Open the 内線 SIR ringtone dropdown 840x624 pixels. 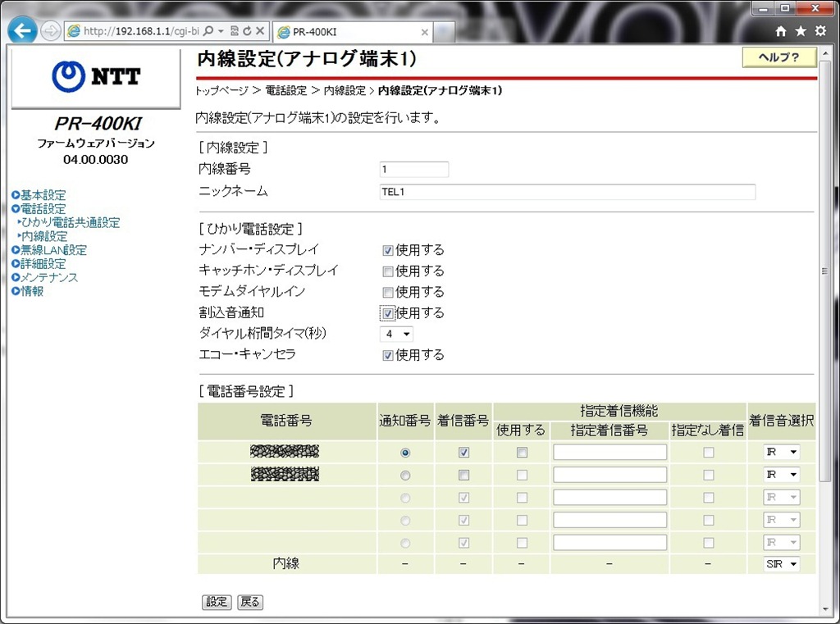[x=781, y=564]
